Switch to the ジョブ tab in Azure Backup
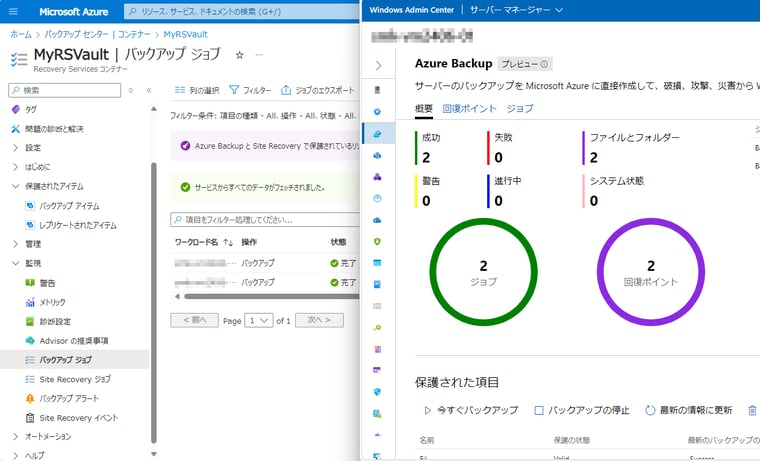Screen dimensions: 760x461 click(x=520, y=109)
